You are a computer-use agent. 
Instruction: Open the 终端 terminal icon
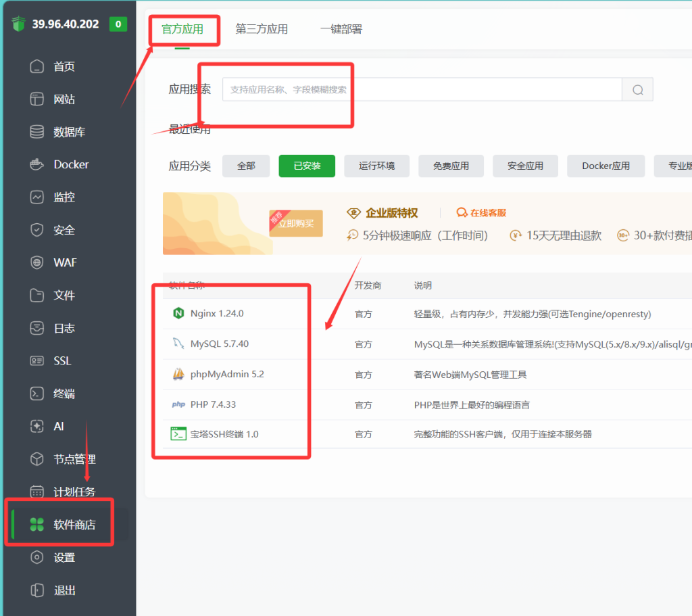pos(37,394)
